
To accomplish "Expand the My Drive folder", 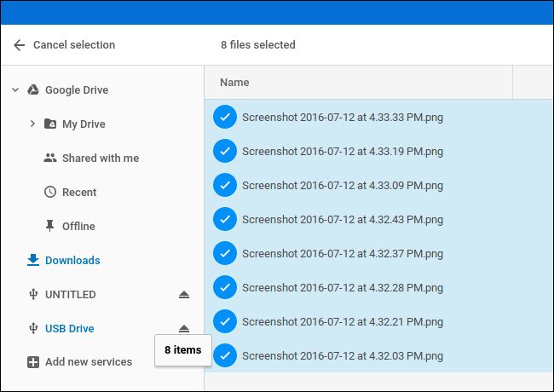I will pyautogui.click(x=32, y=124).
